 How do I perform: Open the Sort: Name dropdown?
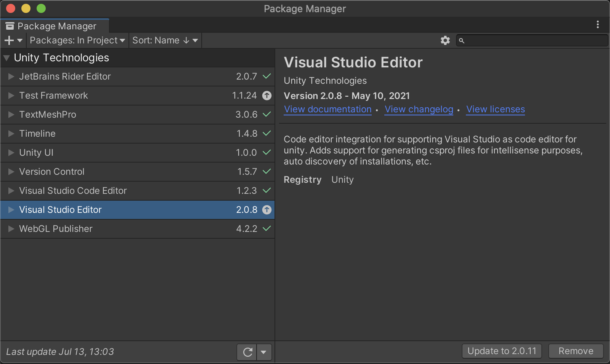point(165,40)
